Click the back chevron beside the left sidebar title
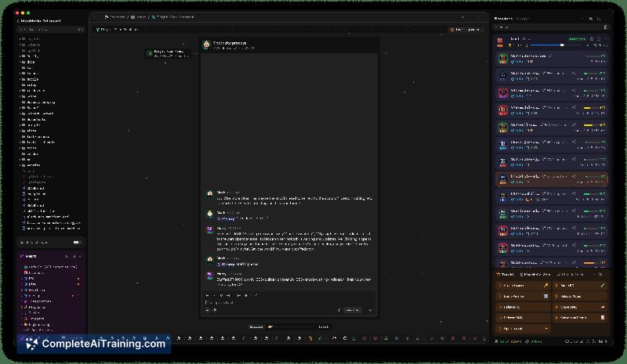 tap(18, 21)
